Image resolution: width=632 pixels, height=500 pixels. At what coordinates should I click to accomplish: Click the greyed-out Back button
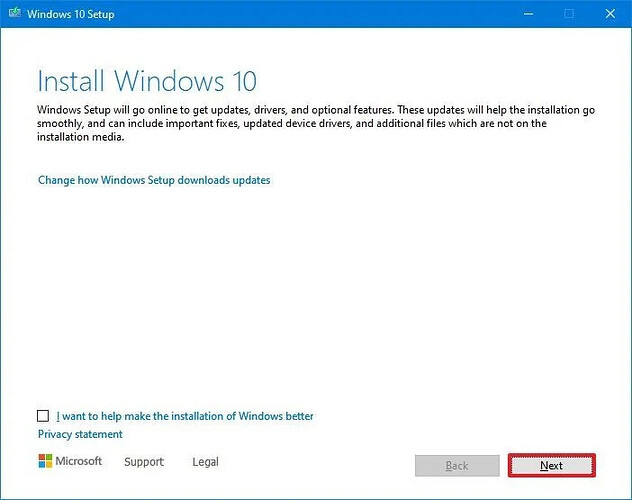click(x=457, y=465)
